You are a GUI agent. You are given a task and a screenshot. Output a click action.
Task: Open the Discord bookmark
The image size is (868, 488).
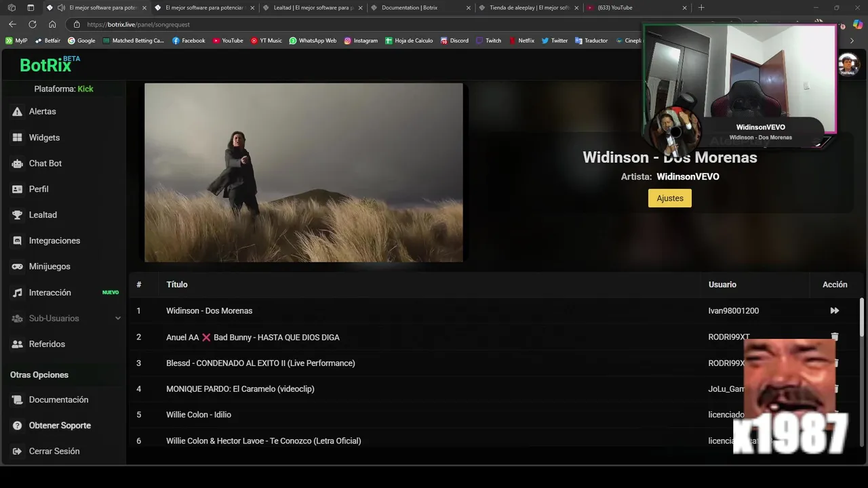454,41
